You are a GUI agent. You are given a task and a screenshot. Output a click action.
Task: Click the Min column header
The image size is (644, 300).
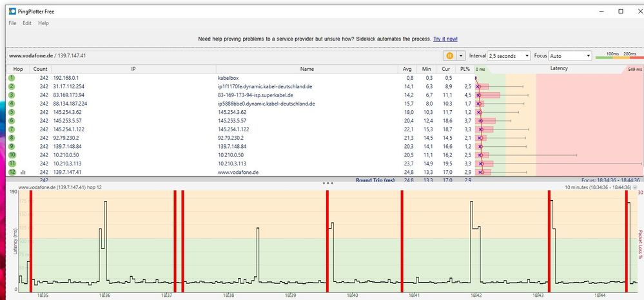[427, 69]
